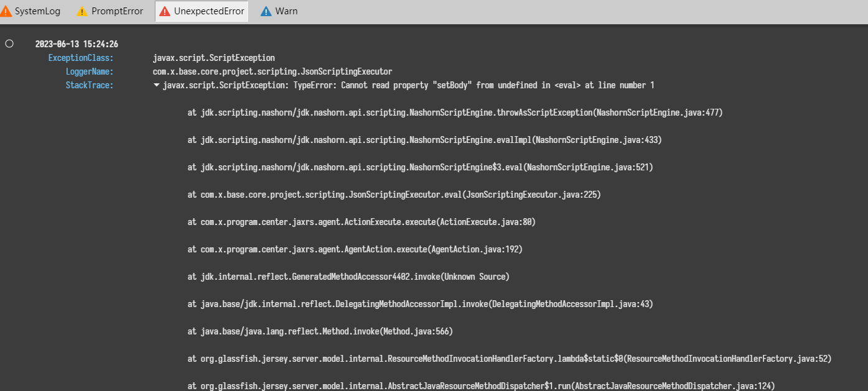Select the radio circle beside the 15:24:26 entry
The width and height of the screenshot is (868, 391).
[x=9, y=44]
